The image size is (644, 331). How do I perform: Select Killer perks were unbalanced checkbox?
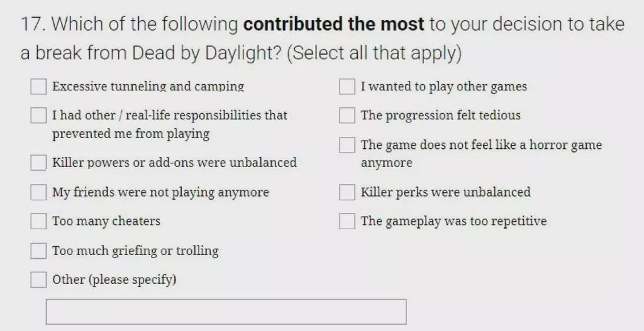click(x=347, y=192)
